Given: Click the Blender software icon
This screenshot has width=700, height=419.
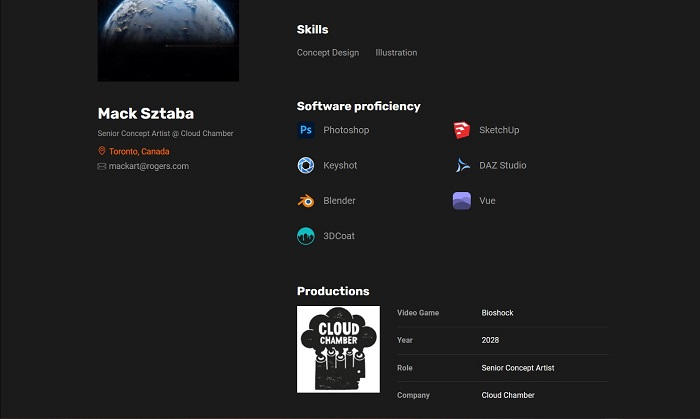Looking at the screenshot, I should [306, 201].
